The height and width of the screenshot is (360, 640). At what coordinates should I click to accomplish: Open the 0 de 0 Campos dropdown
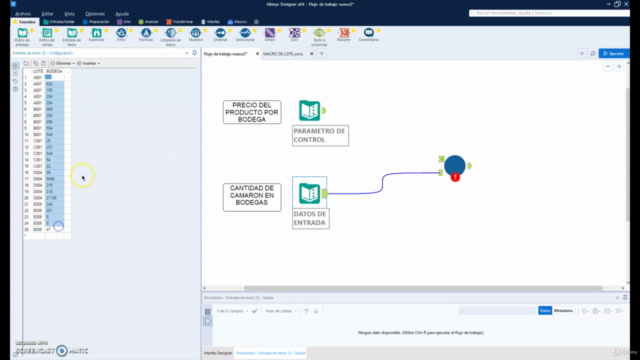pos(232,311)
